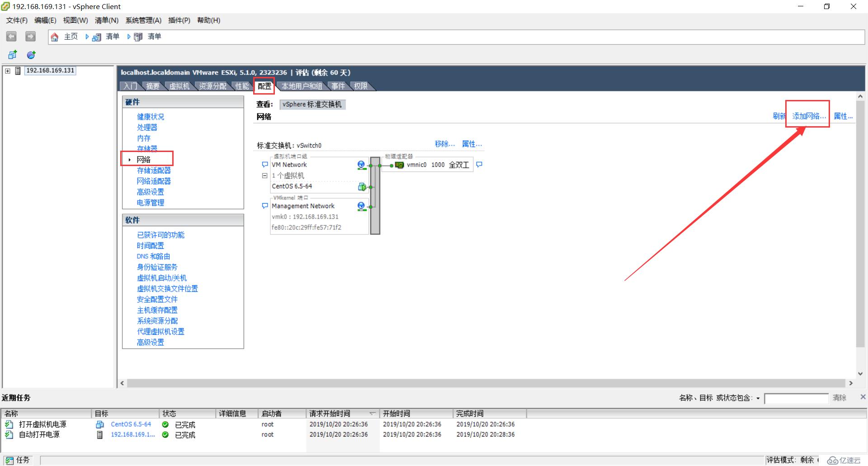Open 时间配置 in the software list

click(x=151, y=246)
